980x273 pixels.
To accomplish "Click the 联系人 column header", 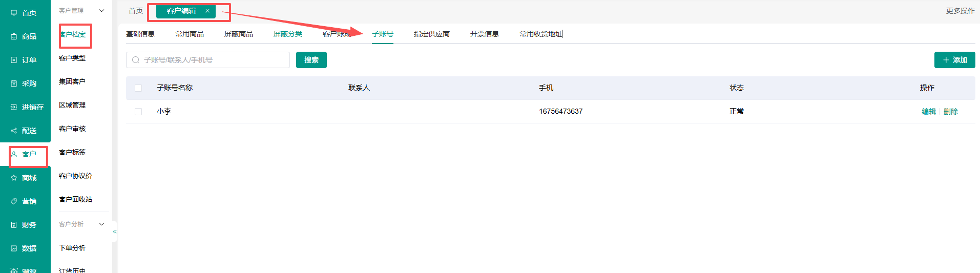I will pos(359,88).
